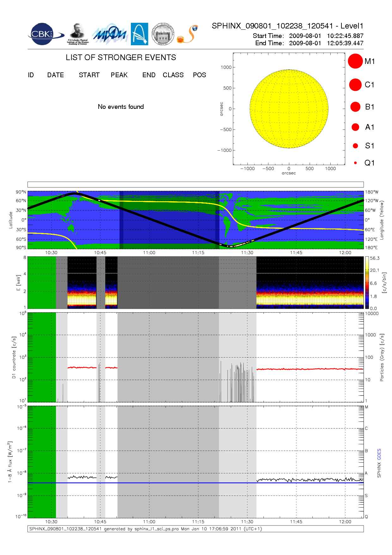This screenshot has height=555, width=392.
Task: Click the CBK PAN logo
Action: tap(44, 34)
